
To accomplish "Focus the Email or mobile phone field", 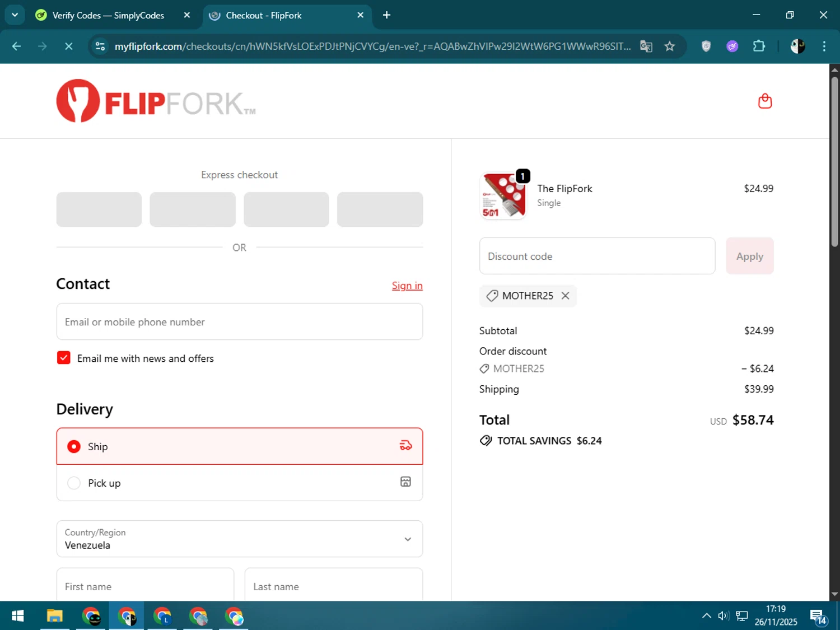I will coord(240,321).
